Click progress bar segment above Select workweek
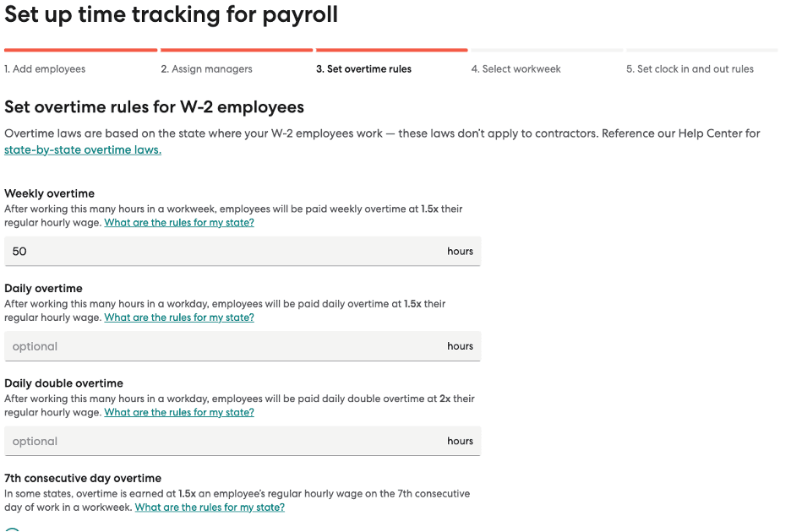Viewport: 791px width, 532px height. (546, 51)
